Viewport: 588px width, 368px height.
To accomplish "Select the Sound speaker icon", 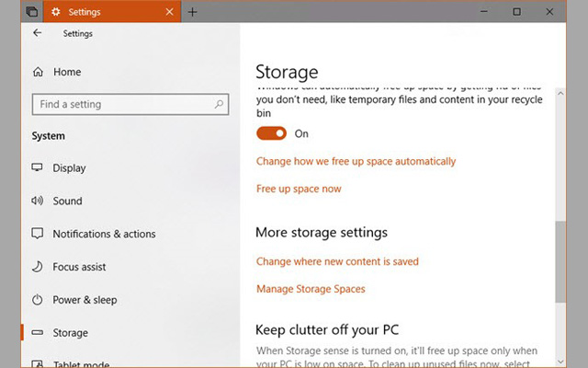I will [x=38, y=201].
